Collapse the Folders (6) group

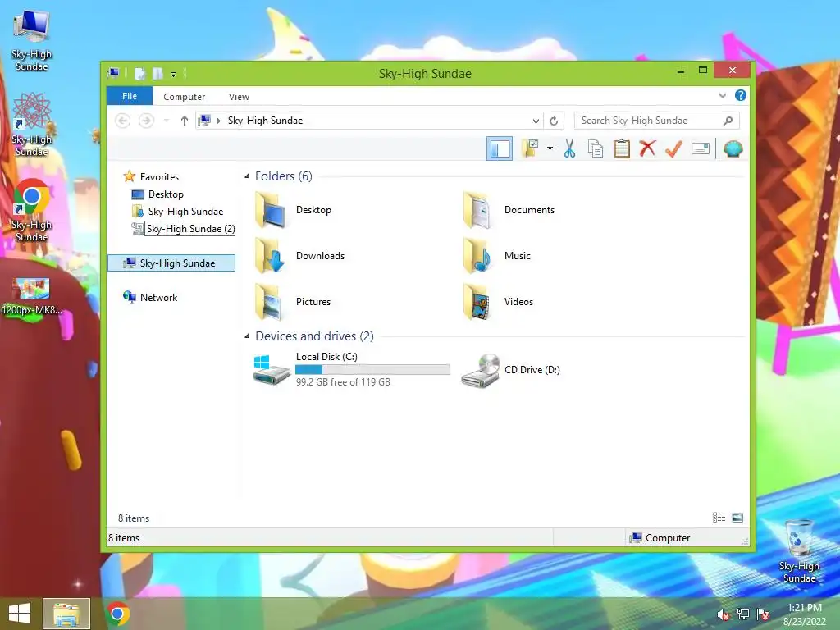click(x=247, y=176)
